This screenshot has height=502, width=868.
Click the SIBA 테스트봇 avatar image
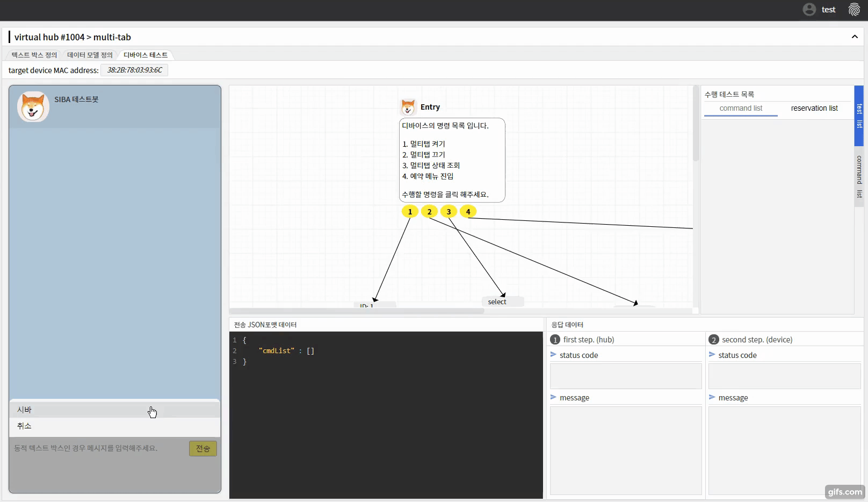(33, 106)
